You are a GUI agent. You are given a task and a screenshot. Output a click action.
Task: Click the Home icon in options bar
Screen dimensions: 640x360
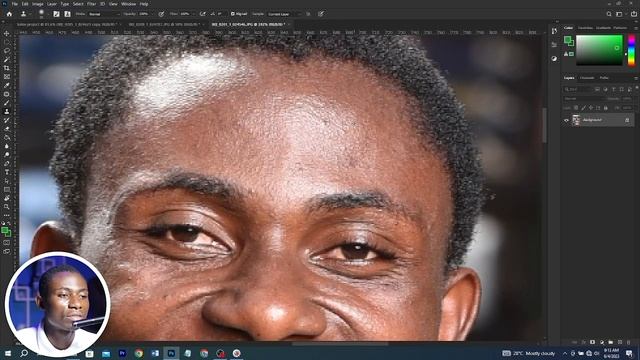click(9, 14)
